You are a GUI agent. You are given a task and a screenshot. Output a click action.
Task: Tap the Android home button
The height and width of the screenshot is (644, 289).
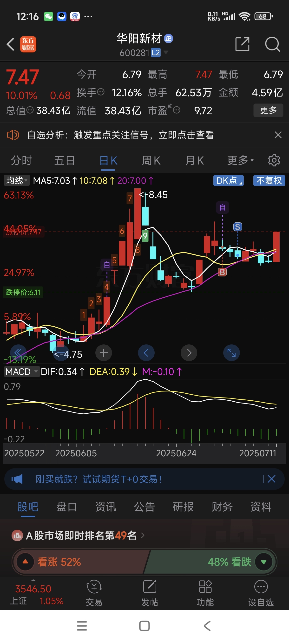coord(144,626)
